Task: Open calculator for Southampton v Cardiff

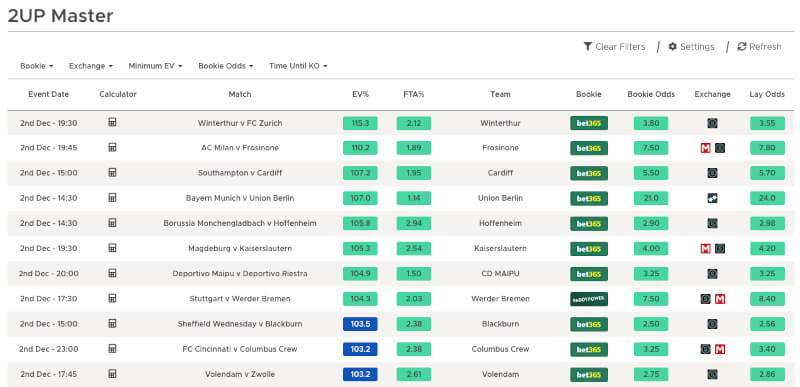Action: pos(113,172)
